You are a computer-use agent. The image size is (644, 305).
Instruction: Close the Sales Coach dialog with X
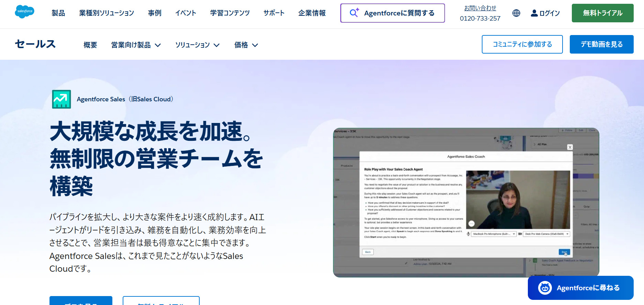coord(570,147)
